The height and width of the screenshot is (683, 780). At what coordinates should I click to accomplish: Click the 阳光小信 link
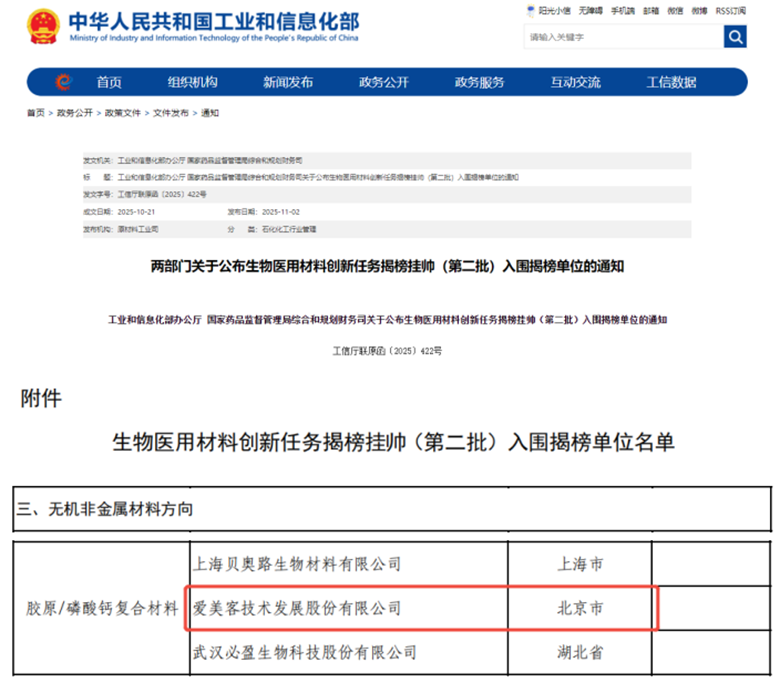pos(554,10)
